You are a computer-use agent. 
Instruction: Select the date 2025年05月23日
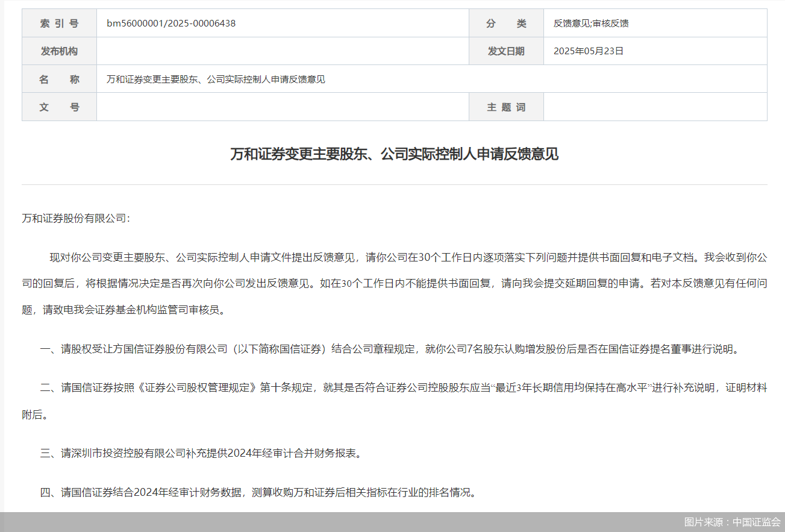click(589, 51)
